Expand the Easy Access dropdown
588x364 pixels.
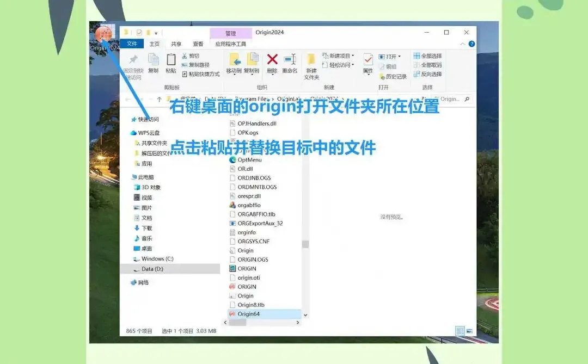coord(352,65)
